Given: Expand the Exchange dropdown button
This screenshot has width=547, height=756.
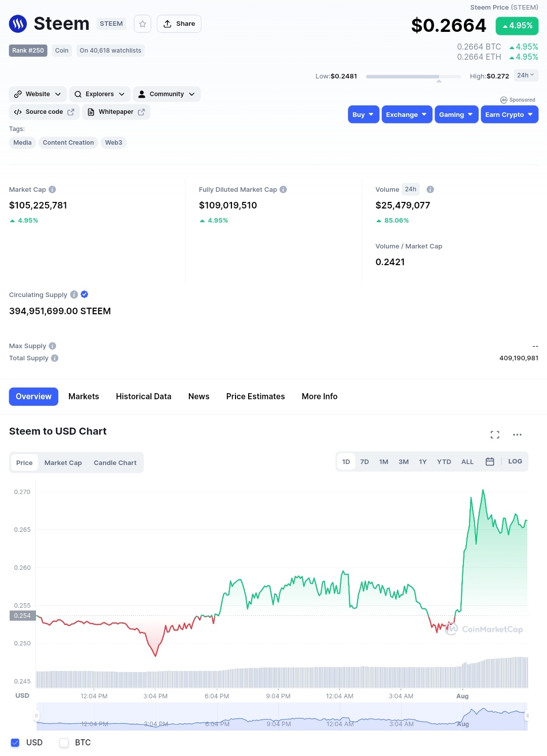Looking at the screenshot, I should click(407, 114).
